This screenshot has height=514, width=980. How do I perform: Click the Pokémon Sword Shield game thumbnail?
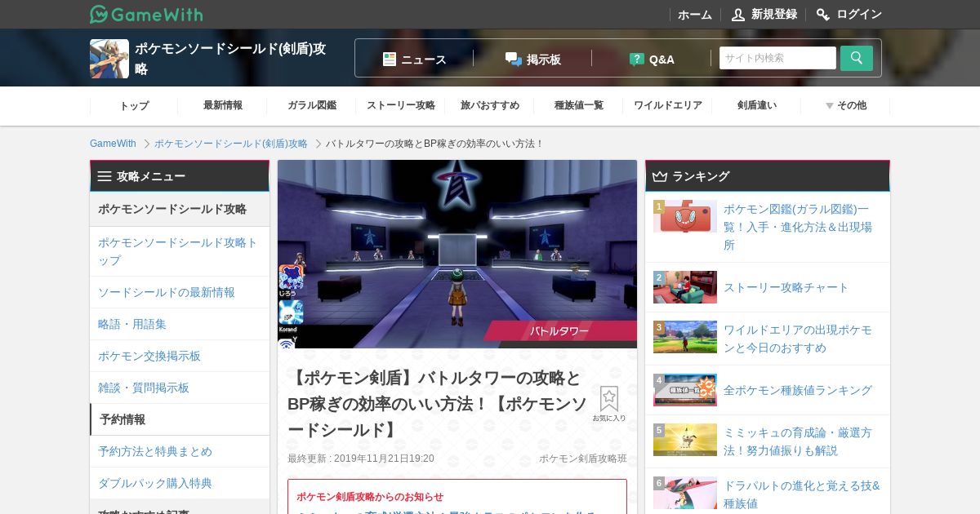109,59
